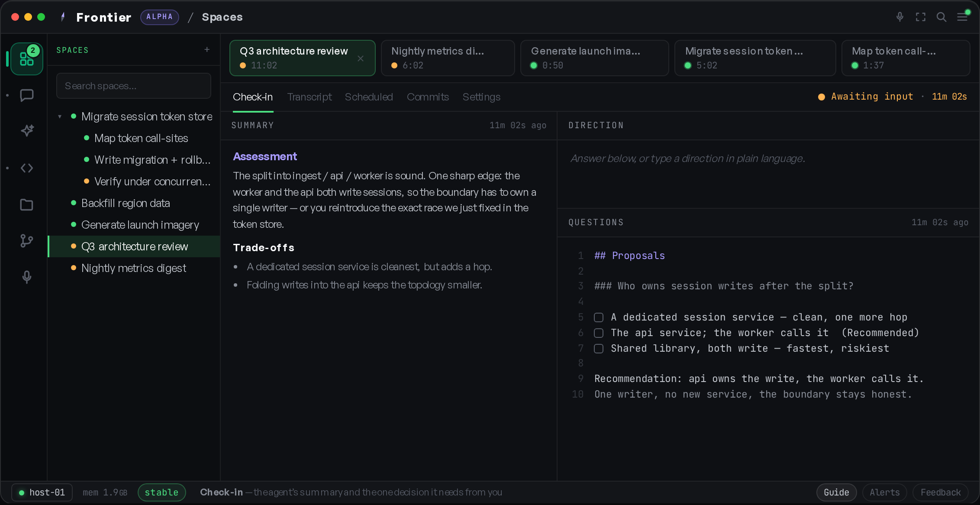This screenshot has height=505, width=980.
Task: Click the Feedback button
Action: (941, 492)
